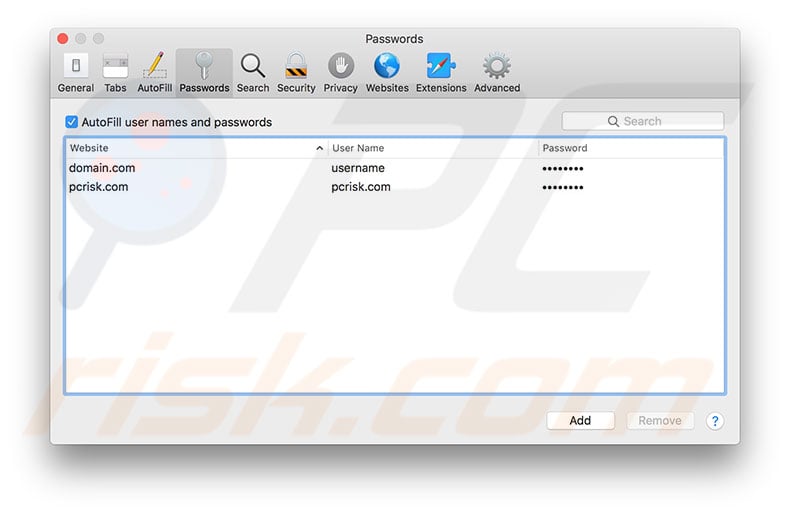Click pcrisk.com in User Name column
Image resolution: width=790 pixels, height=516 pixels.
[361, 187]
